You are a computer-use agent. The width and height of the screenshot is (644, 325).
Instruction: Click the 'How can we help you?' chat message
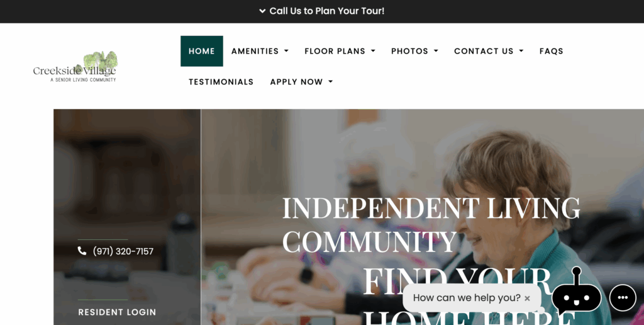coord(467,298)
